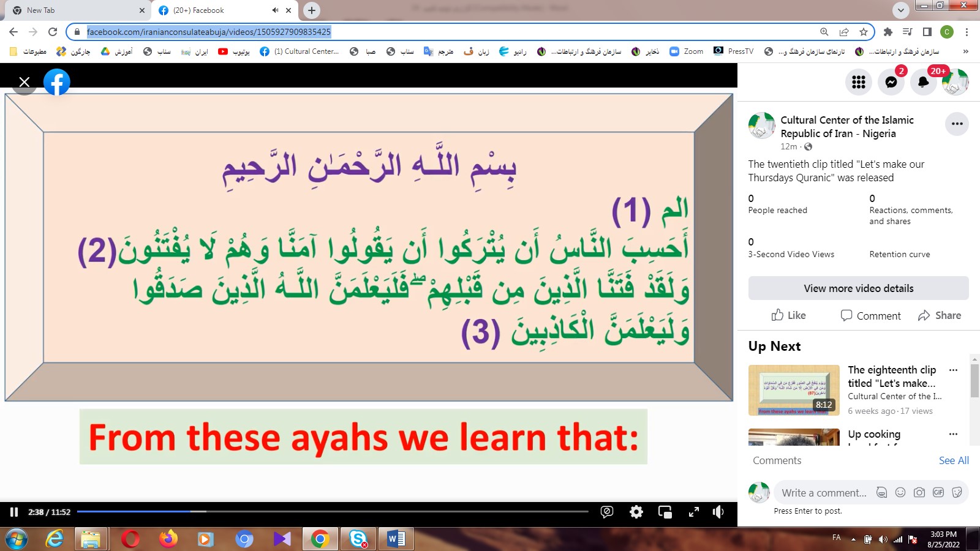980x551 pixels.
Task: Click See All comments link
Action: coord(954,460)
